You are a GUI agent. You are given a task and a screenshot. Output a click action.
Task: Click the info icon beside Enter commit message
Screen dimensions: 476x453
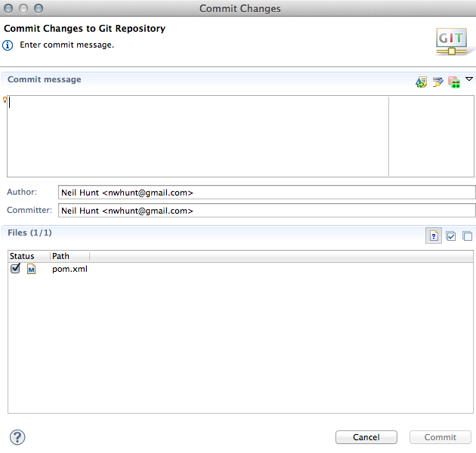[x=8, y=45]
